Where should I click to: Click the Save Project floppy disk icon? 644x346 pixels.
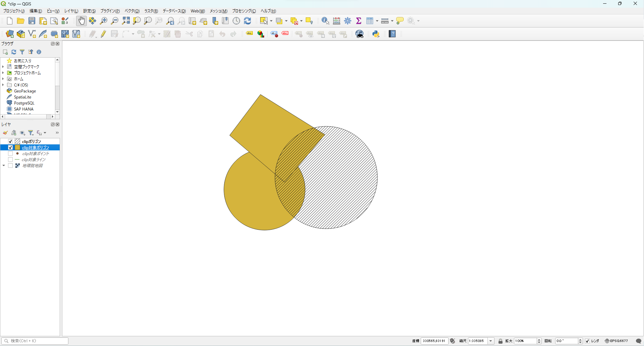coord(32,21)
